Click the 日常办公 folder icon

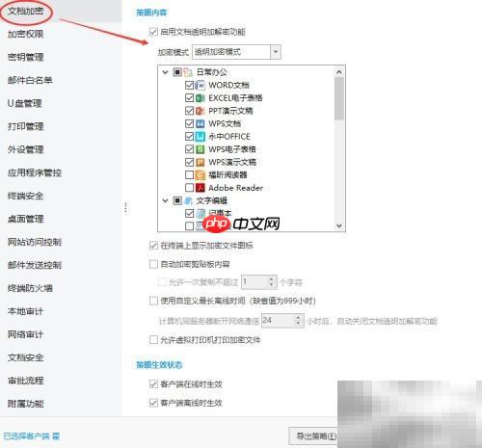tap(188, 72)
